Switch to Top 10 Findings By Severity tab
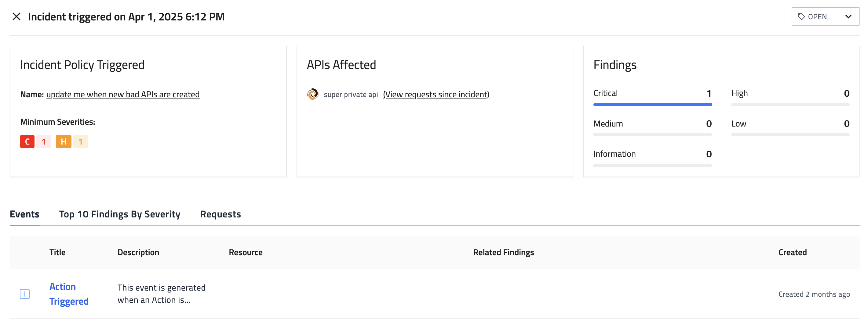The height and width of the screenshot is (322, 868). 120,214
